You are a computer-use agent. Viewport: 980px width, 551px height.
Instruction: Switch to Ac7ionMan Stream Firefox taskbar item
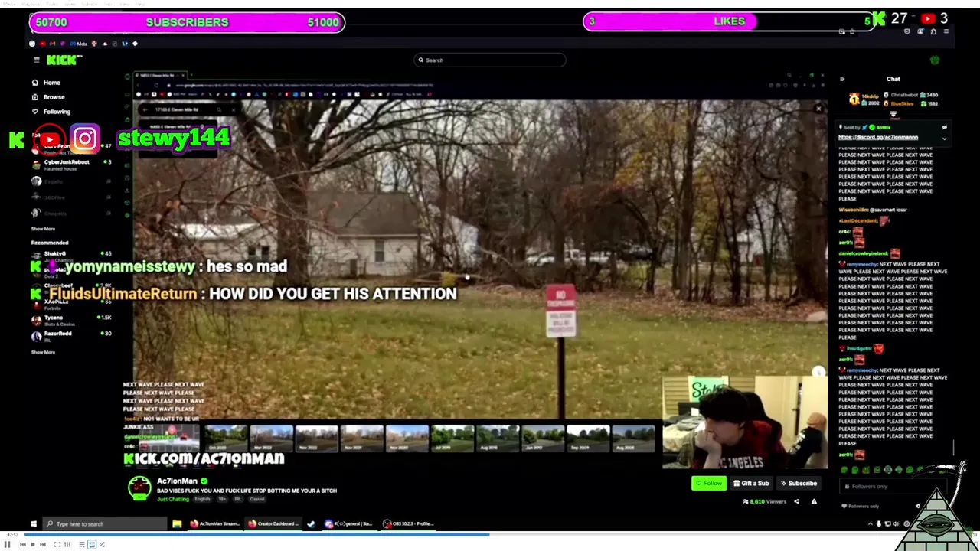(x=216, y=523)
